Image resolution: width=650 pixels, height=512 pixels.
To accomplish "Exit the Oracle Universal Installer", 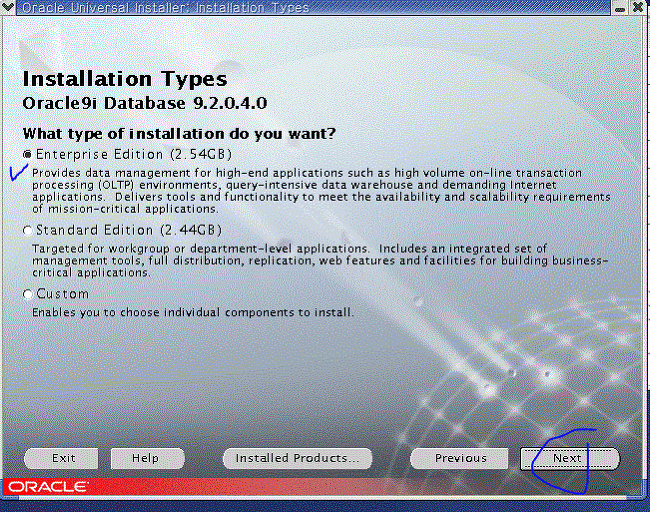I will point(61,459).
